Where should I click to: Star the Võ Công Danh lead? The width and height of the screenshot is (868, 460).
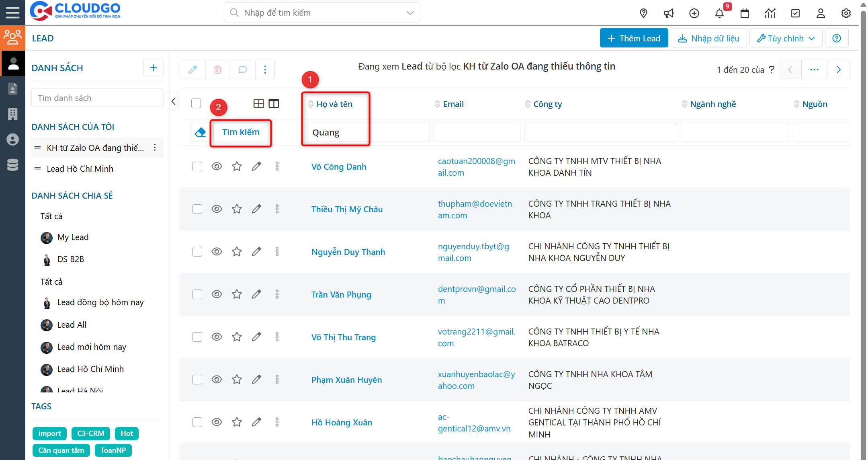point(237,166)
